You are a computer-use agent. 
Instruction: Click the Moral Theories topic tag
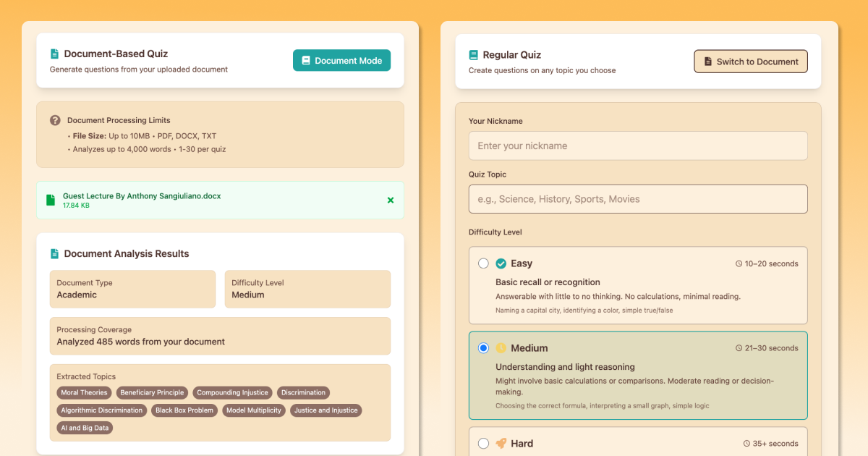[84, 393]
